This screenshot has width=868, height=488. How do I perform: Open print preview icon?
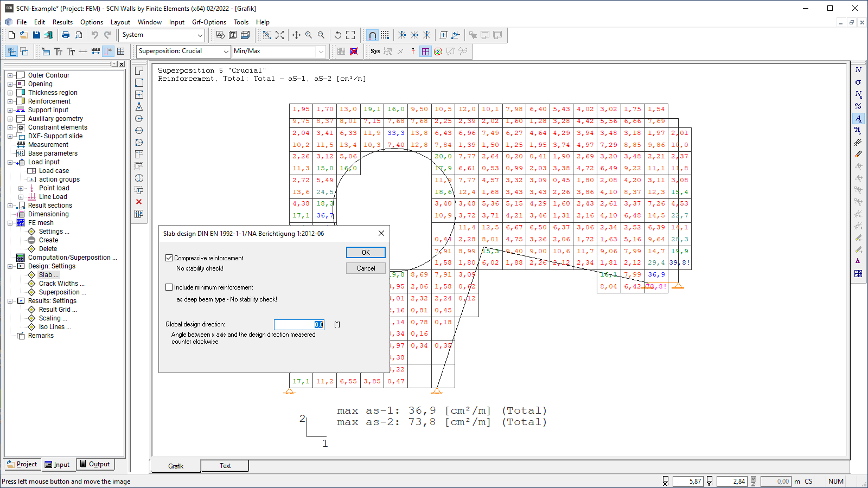[x=79, y=35]
